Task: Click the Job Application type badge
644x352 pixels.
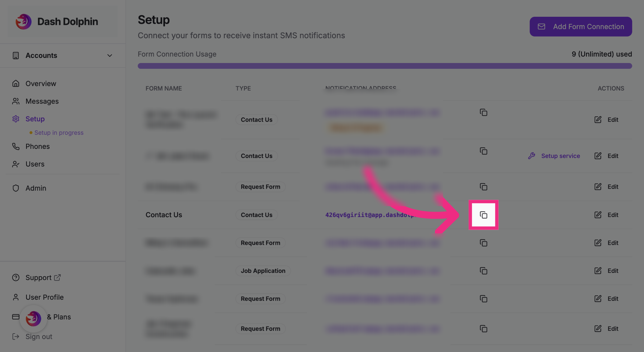Action: click(263, 271)
